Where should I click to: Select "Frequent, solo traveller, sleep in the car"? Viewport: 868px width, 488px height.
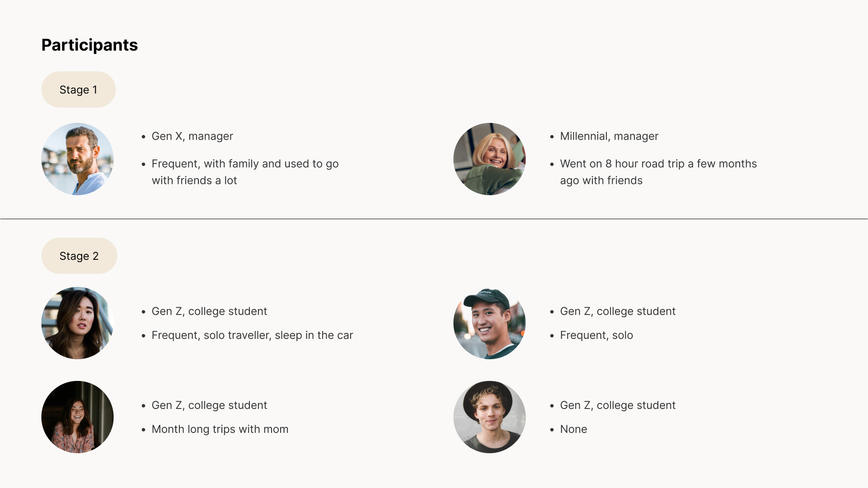click(x=252, y=335)
